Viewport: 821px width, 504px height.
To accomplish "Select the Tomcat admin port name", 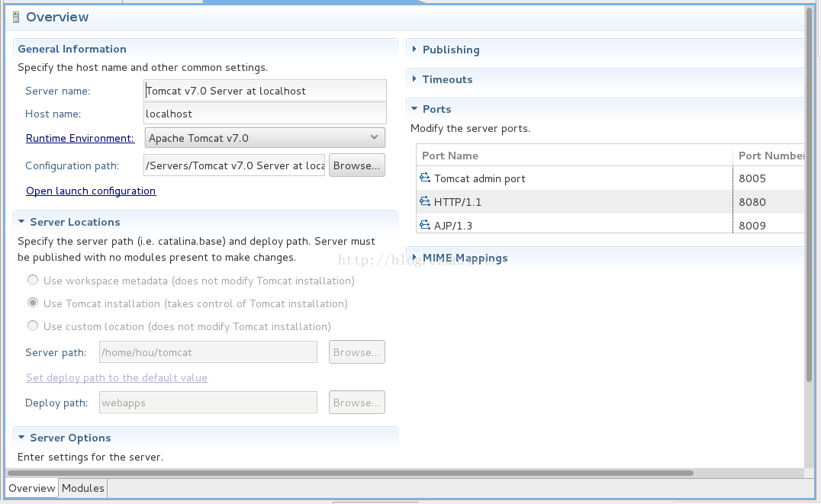I will click(480, 178).
